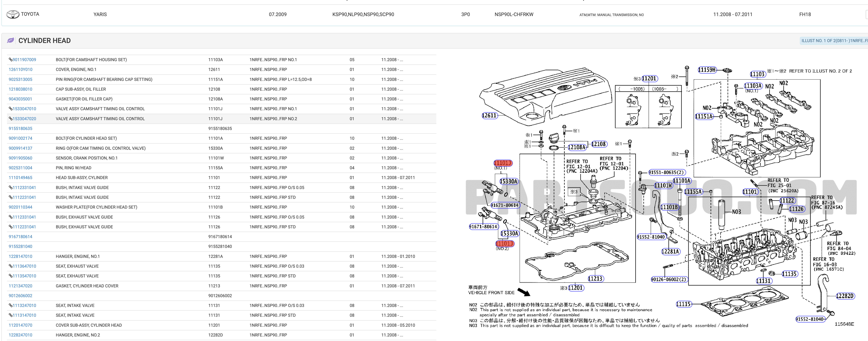Click the link icon next to part 1533047010
This screenshot has width=868, height=341.
point(10,108)
